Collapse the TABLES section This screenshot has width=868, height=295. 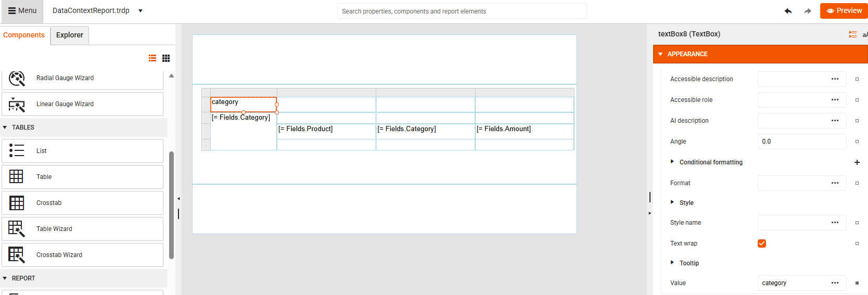tap(5, 127)
